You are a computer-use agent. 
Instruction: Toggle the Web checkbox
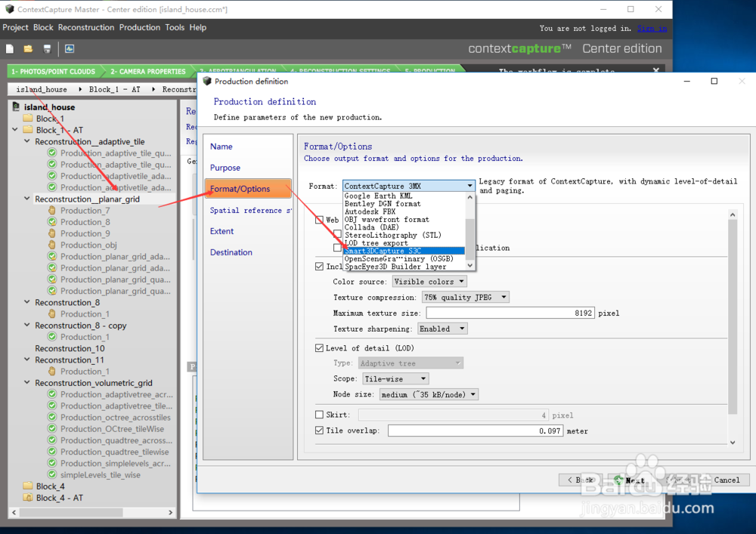pyautogui.click(x=319, y=220)
